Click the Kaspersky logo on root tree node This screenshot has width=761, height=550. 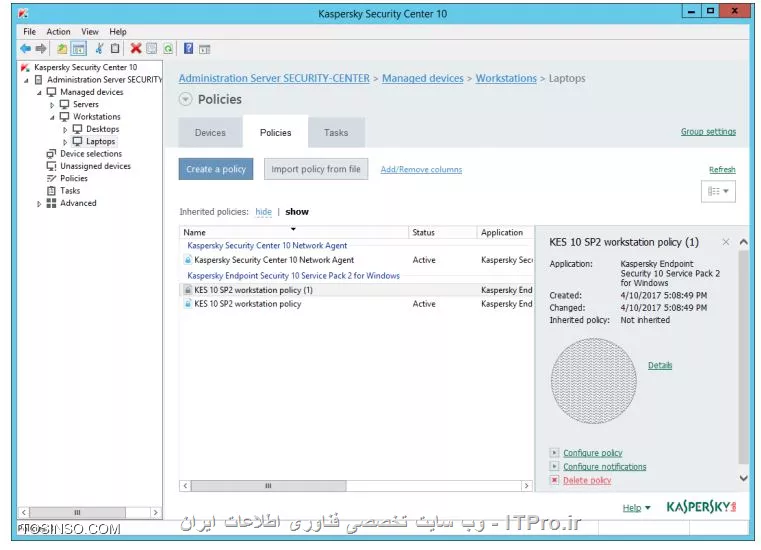[25, 67]
